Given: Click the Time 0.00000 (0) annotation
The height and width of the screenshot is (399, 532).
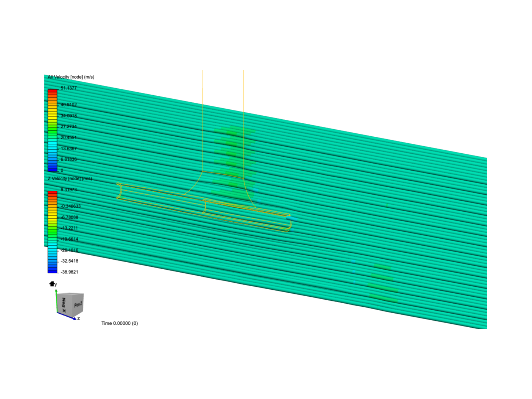Looking at the screenshot, I should point(119,323).
